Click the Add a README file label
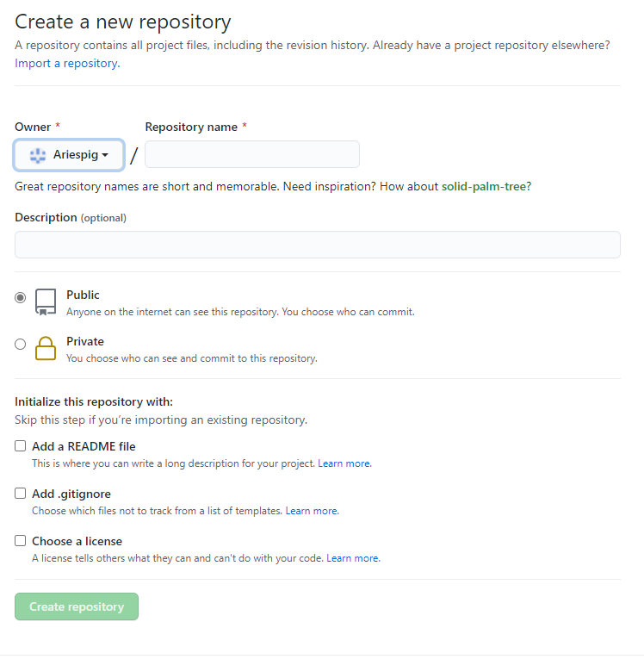Image resolution: width=644 pixels, height=659 pixels. (84, 446)
